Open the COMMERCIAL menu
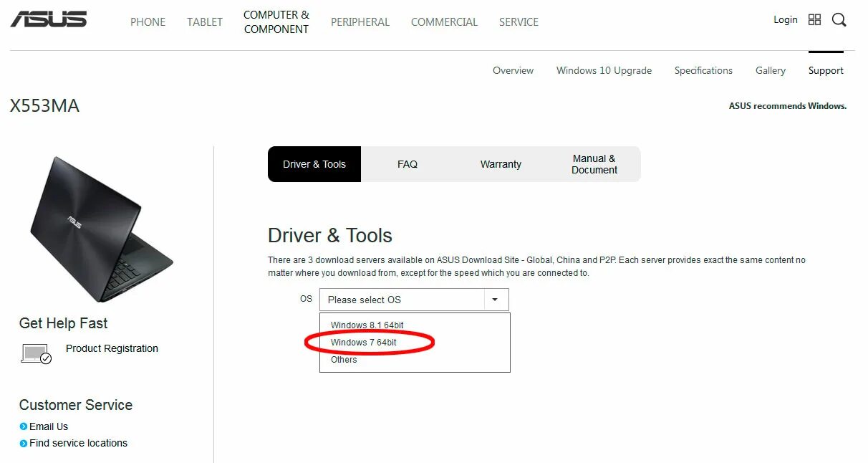The width and height of the screenshot is (868, 463). 444,22
